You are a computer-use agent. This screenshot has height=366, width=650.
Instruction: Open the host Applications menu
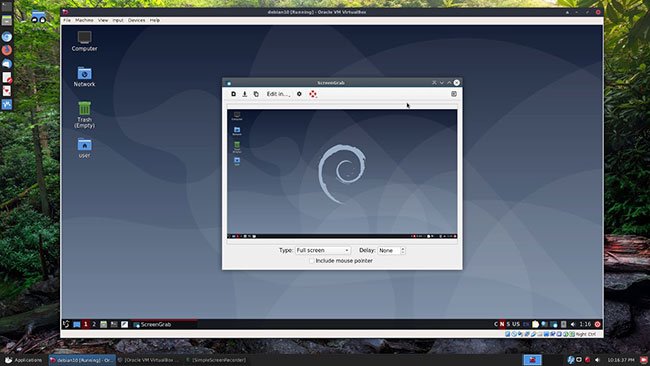pyautogui.click(x=23, y=360)
